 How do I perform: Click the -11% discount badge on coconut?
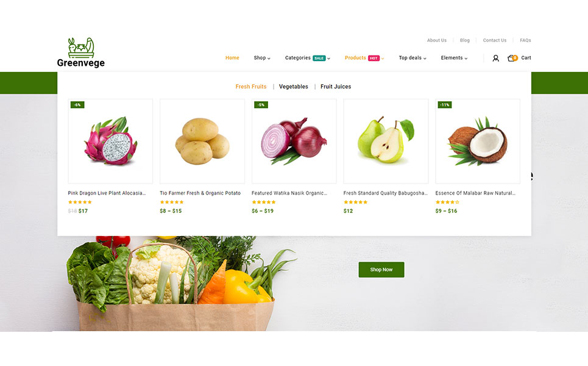point(445,105)
